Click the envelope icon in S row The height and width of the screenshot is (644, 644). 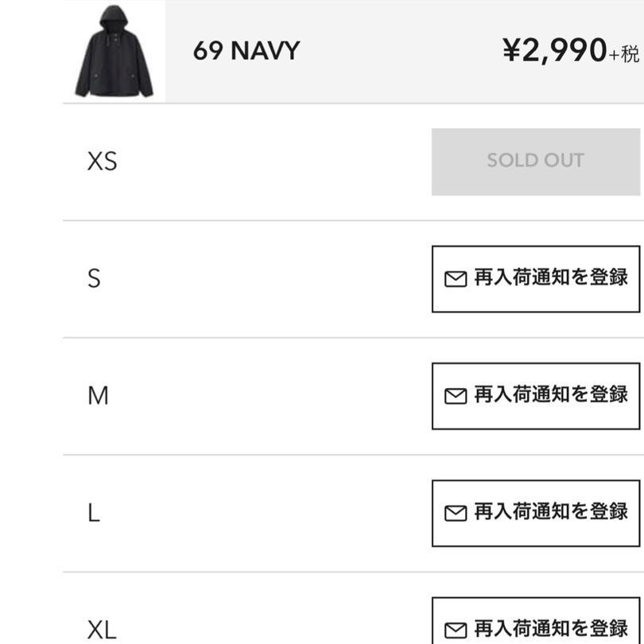[x=455, y=279]
